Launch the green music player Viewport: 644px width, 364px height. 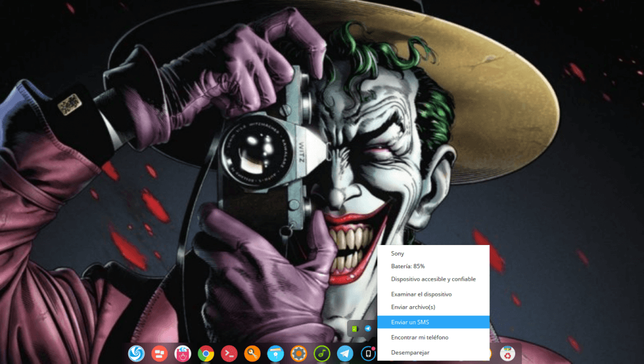tap(321, 354)
